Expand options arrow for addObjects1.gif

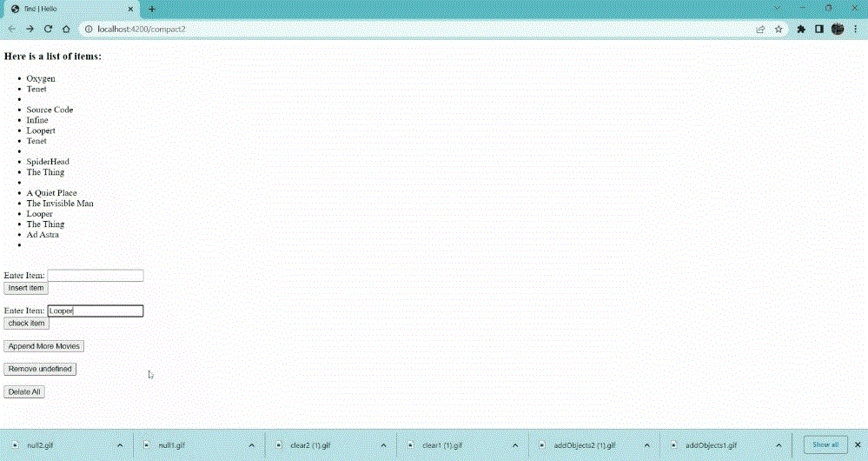click(x=779, y=445)
